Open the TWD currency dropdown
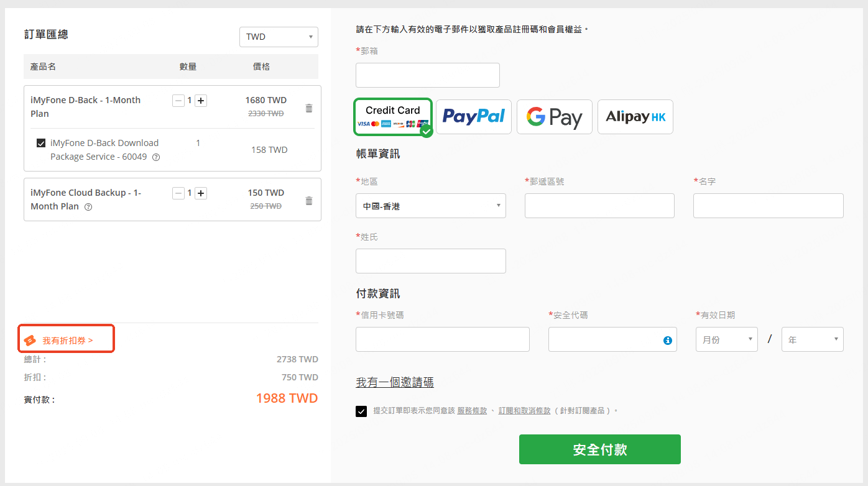Image resolution: width=868 pixels, height=486 pixels. coord(279,37)
